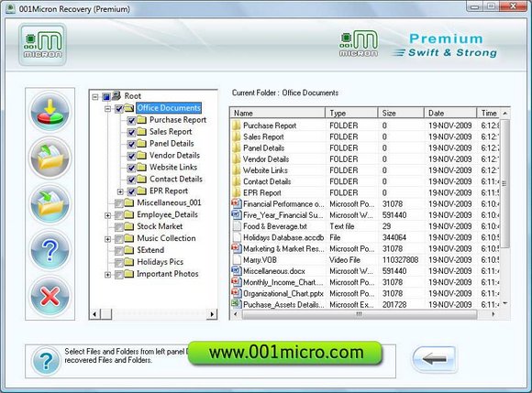Screen dimensions: 532x393
Task: Click the file list horizontal scrollbar thumb
Action: [x=360, y=314]
